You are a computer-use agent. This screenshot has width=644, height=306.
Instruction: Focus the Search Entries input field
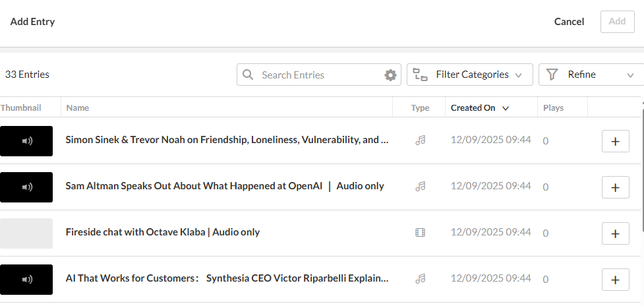coord(320,75)
